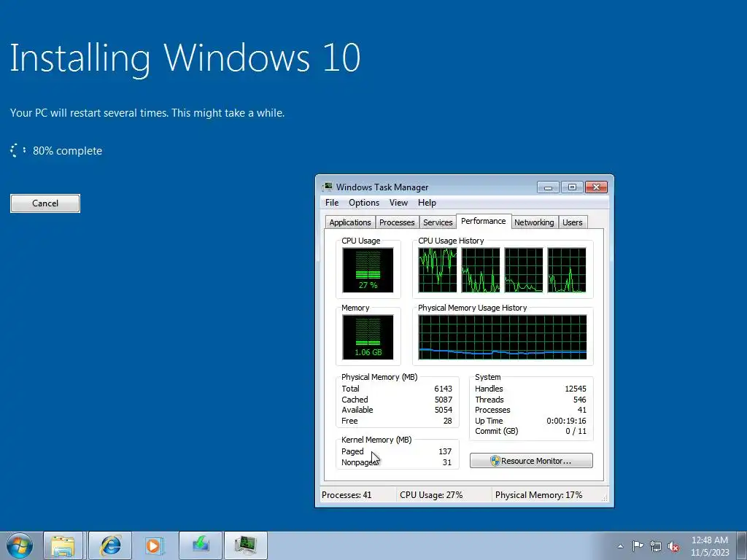
Task: Open the Help menu
Action: click(x=427, y=203)
